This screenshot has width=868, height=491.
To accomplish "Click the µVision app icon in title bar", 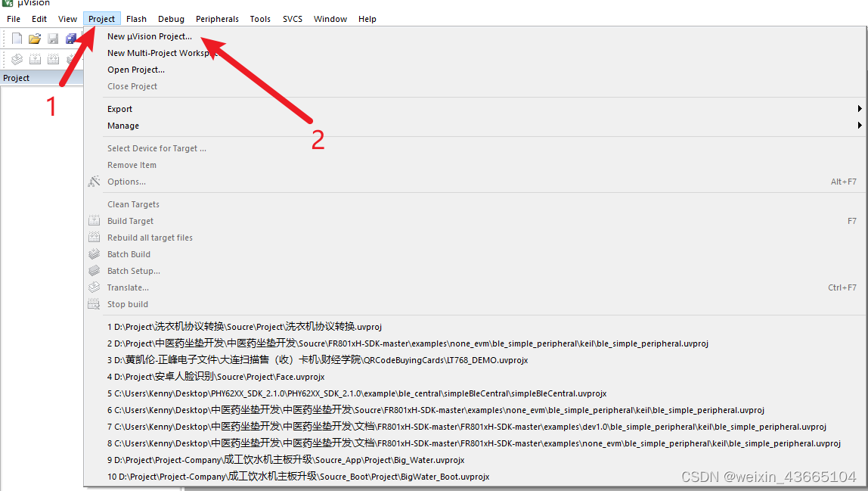I will tap(8, 3).
